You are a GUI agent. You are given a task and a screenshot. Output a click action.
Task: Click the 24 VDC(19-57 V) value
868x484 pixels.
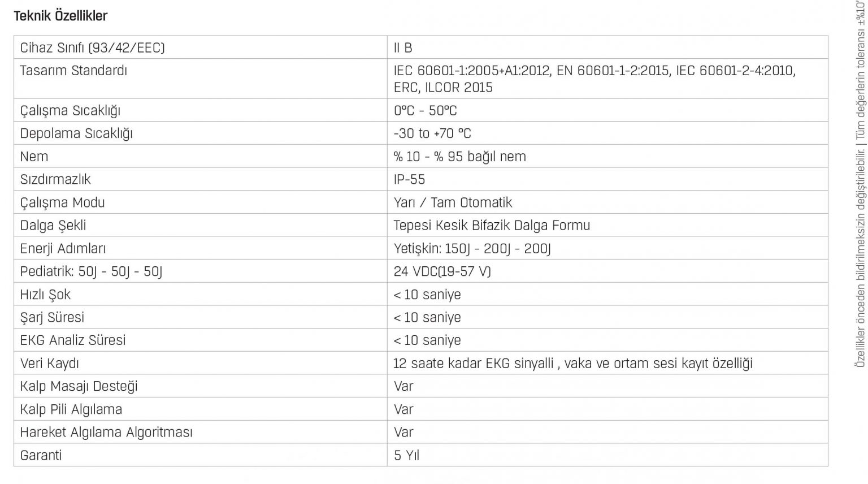pyautogui.click(x=442, y=271)
